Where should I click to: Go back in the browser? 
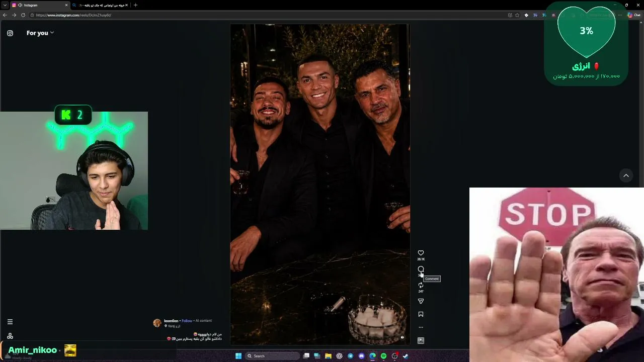tap(5, 15)
